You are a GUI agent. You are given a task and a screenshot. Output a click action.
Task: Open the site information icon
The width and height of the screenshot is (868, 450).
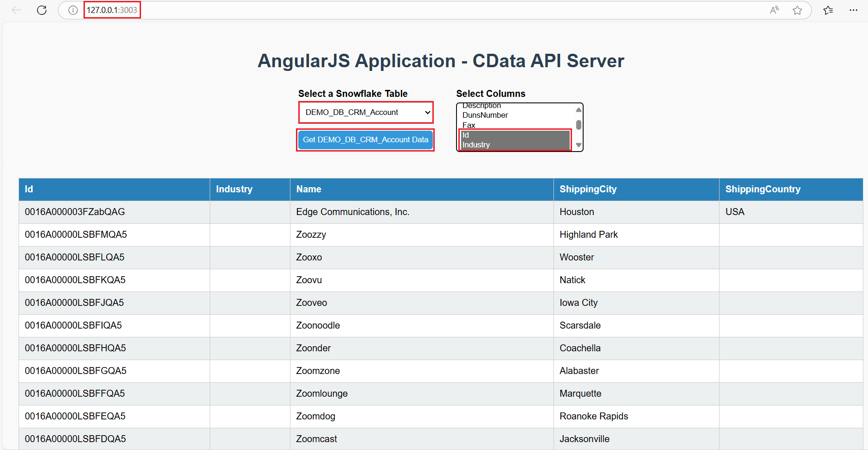coord(73,10)
